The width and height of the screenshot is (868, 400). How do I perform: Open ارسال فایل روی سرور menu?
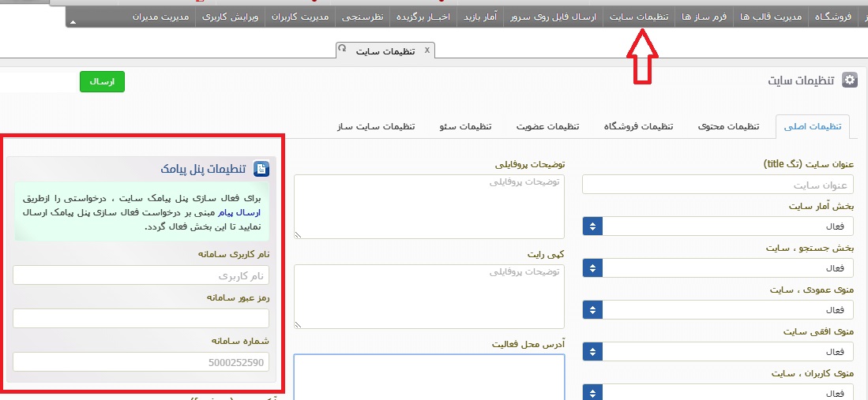point(553,17)
